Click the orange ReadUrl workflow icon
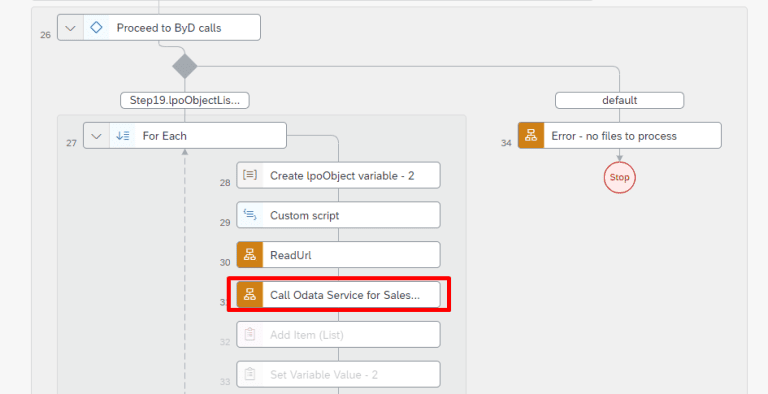This screenshot has width=768, height=394. (250, 255)
